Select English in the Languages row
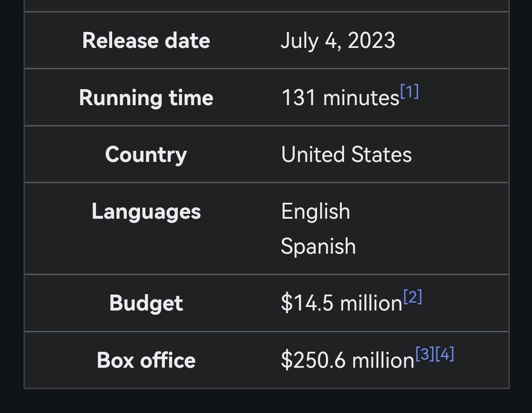The height and width of the screenshot is (413, 532). pyautogui.click(x=316, y=211)
